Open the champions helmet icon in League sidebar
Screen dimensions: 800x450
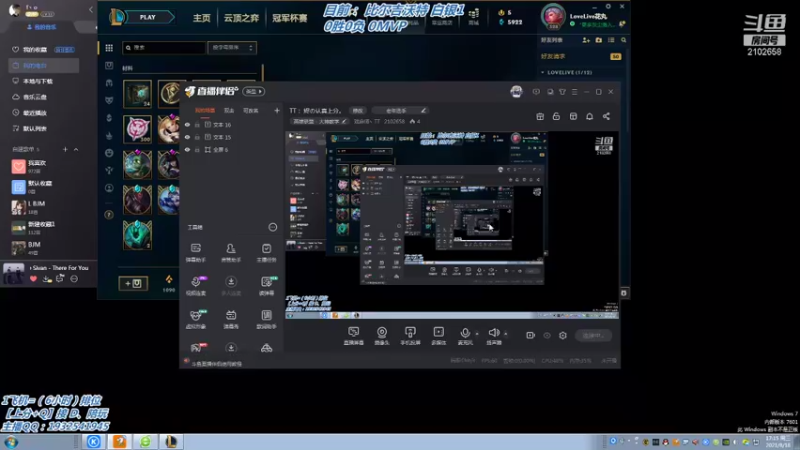pos(109,83)
